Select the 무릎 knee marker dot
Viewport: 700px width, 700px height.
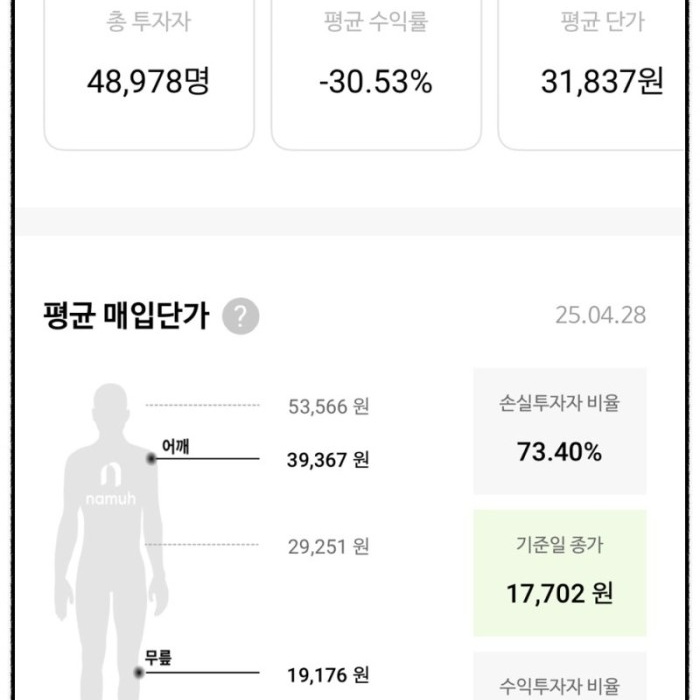pos(139,672)
